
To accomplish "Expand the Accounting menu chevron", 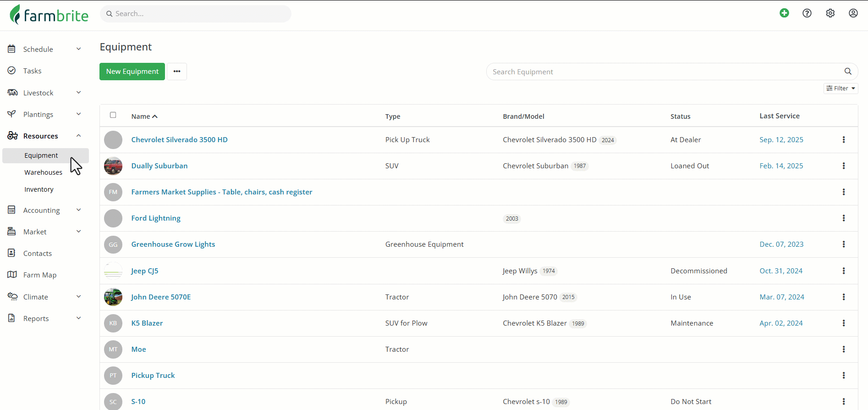I will click(78, 210).
